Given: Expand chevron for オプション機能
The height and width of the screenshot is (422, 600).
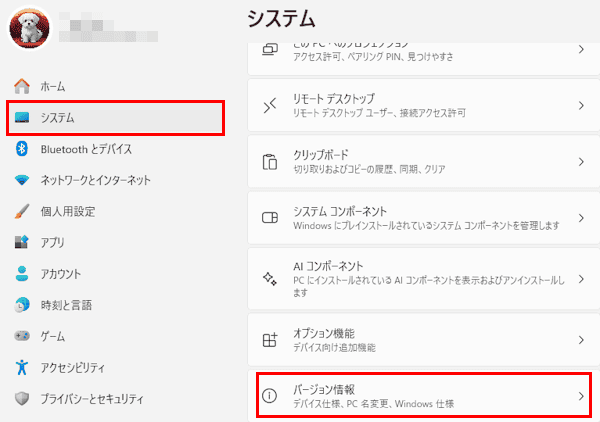Looking at the screenshot, I should (581, 340).
